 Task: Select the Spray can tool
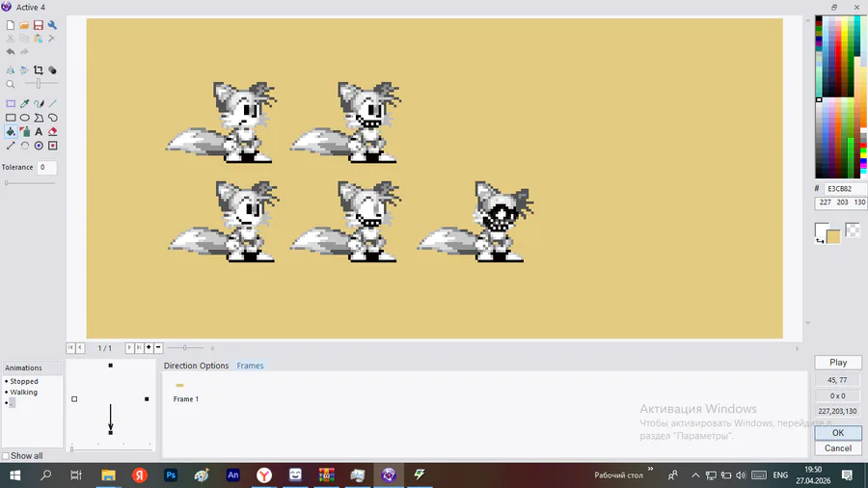(x=24, y=132)
